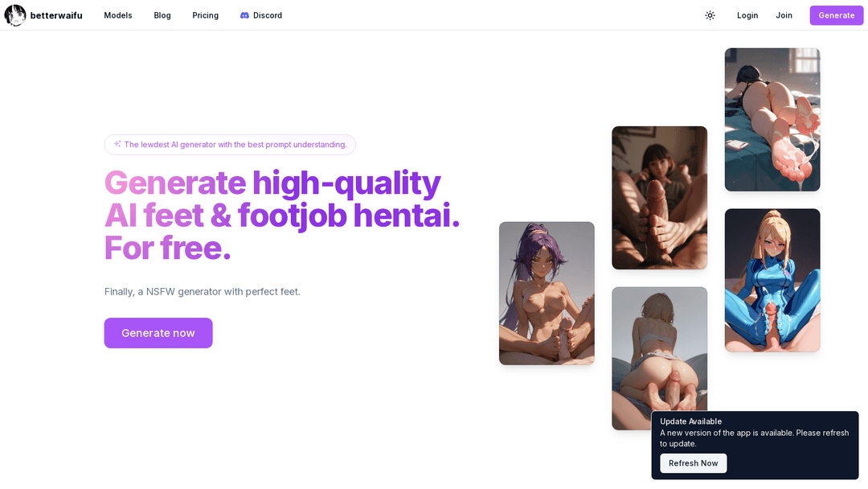Viewport: 868px width, 489px height.
Task: Click the Generate now button
Action: [x=158, y=333]
